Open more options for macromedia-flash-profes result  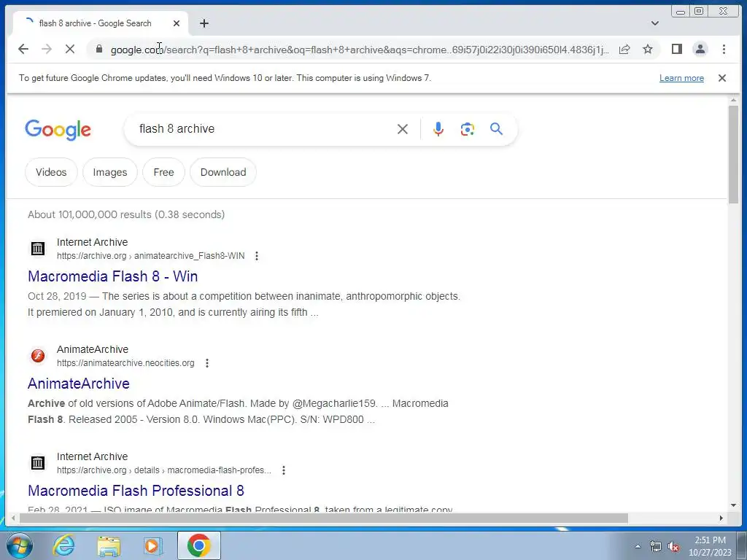[284, 470]
